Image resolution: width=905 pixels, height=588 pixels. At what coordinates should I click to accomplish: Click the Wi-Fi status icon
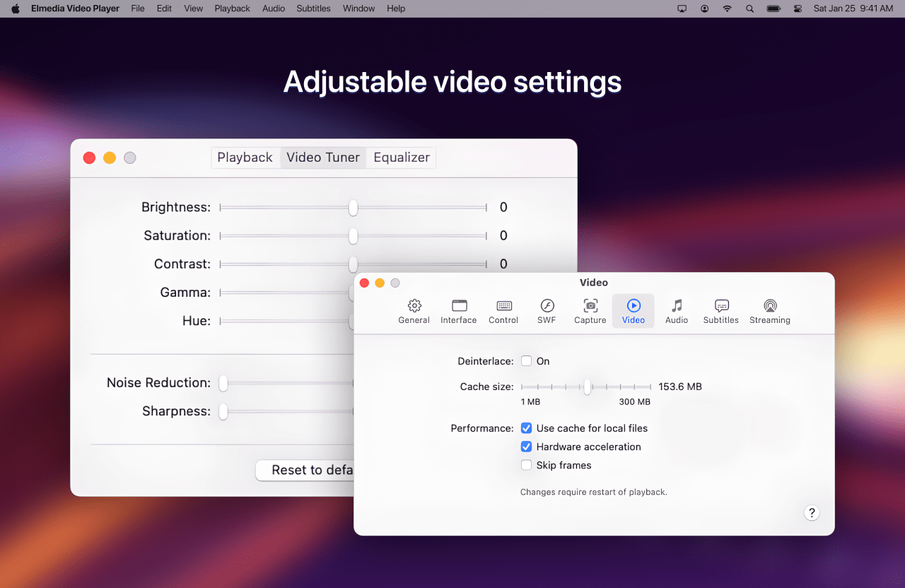pos(727,8)
